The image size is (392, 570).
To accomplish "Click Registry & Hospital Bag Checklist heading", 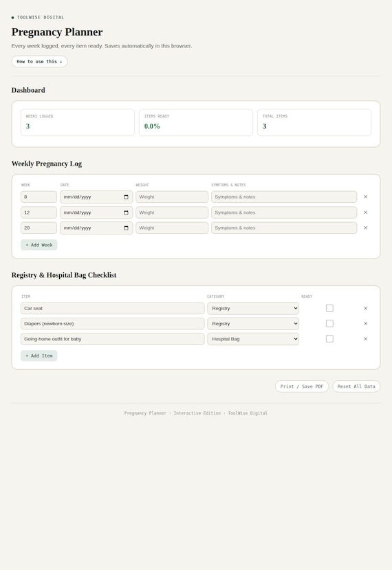I will [x=64, y=275].
